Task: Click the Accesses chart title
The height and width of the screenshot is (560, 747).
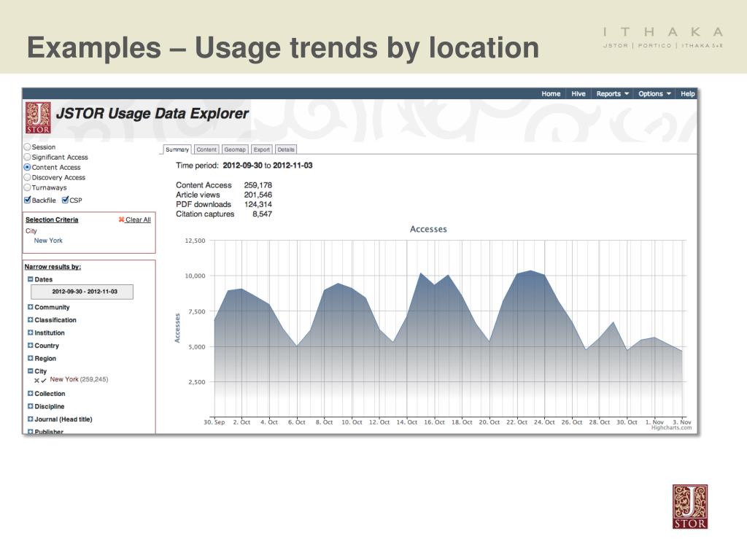Action: 428,229
